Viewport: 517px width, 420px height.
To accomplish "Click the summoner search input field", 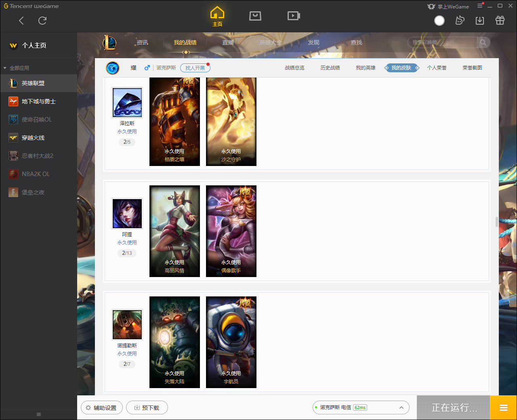I will (443, 42).
